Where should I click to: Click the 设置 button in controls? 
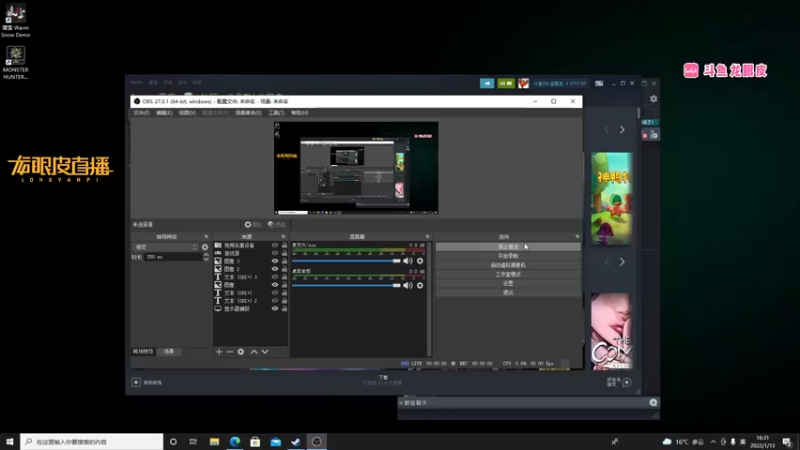pyautogui.click(x=508, y=284)
